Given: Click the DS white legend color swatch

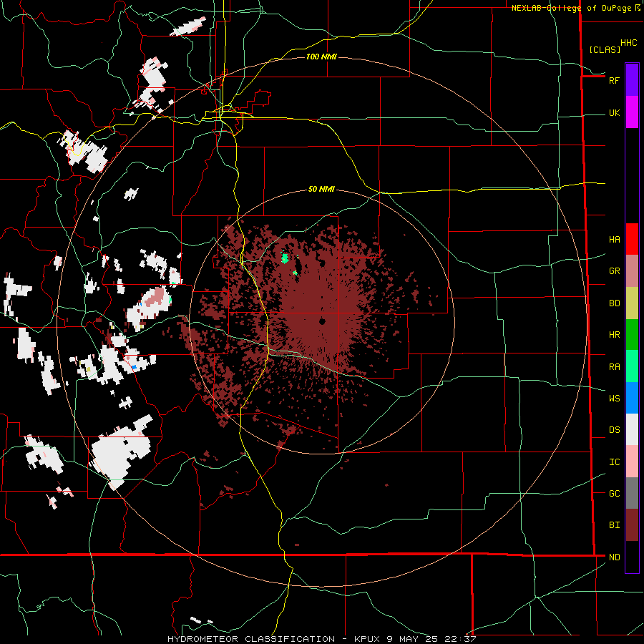Looking at the screenshot, I should coord(632,429).
